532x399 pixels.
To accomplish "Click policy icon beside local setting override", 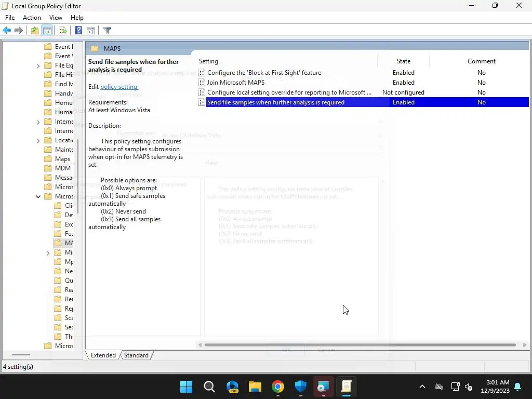I will tap(202, 92).
